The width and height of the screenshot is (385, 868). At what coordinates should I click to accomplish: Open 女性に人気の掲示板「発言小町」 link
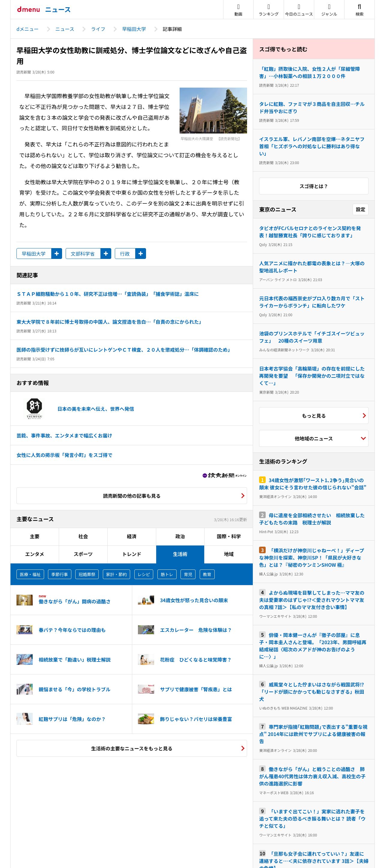pyautogui.click(x=64, y=455)
